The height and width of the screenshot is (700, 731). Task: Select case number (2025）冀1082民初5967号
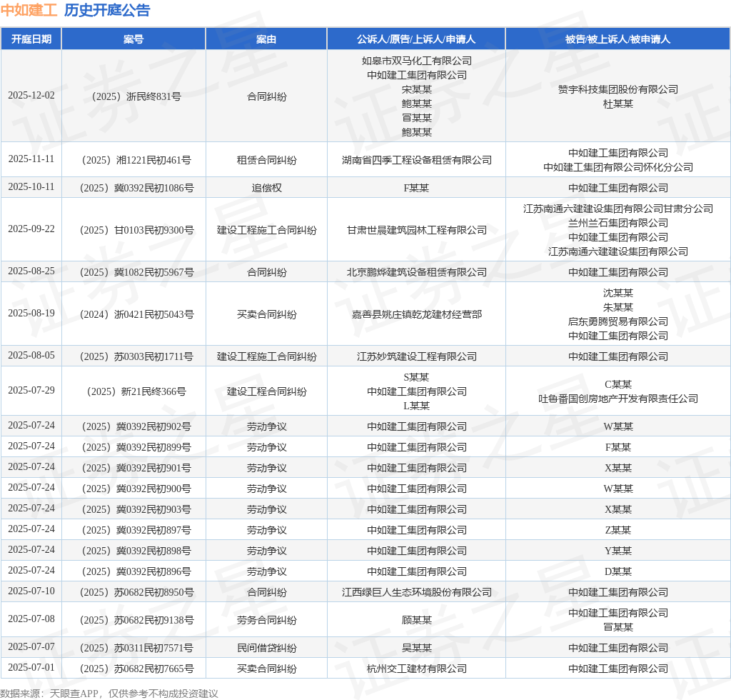click(136, 272)
